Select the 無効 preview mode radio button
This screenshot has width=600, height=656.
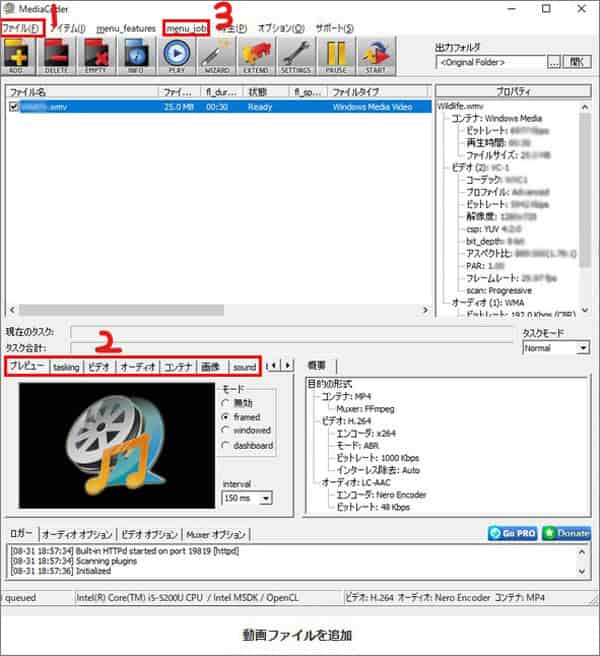click(226, 403)
